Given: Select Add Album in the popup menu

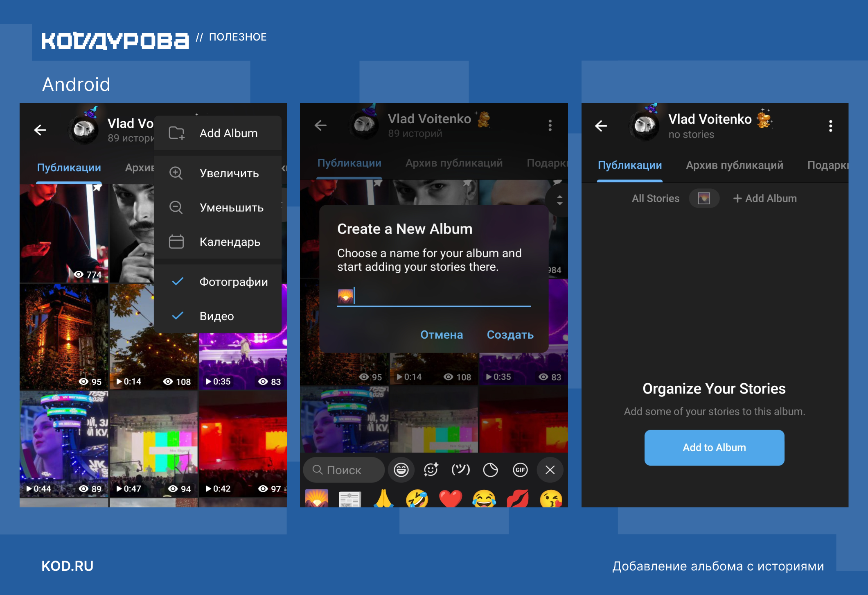Looking at the screenshot, I should pos(218,133).
